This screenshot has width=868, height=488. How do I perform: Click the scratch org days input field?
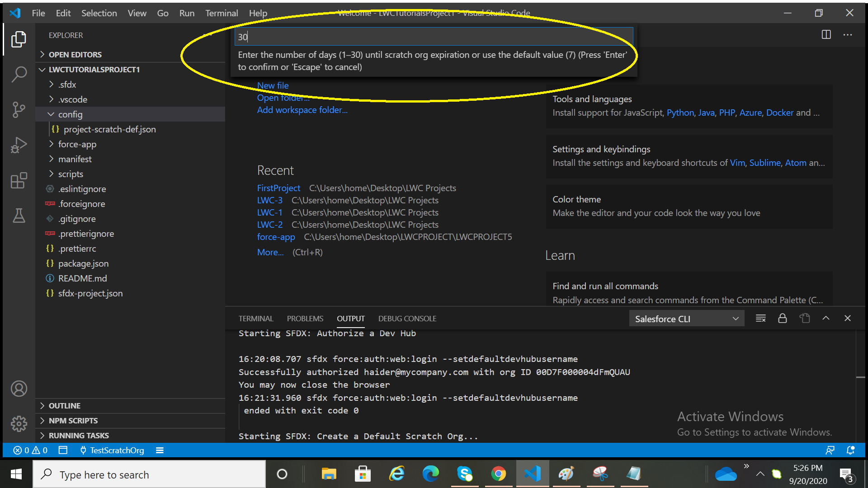coord(433,37)
